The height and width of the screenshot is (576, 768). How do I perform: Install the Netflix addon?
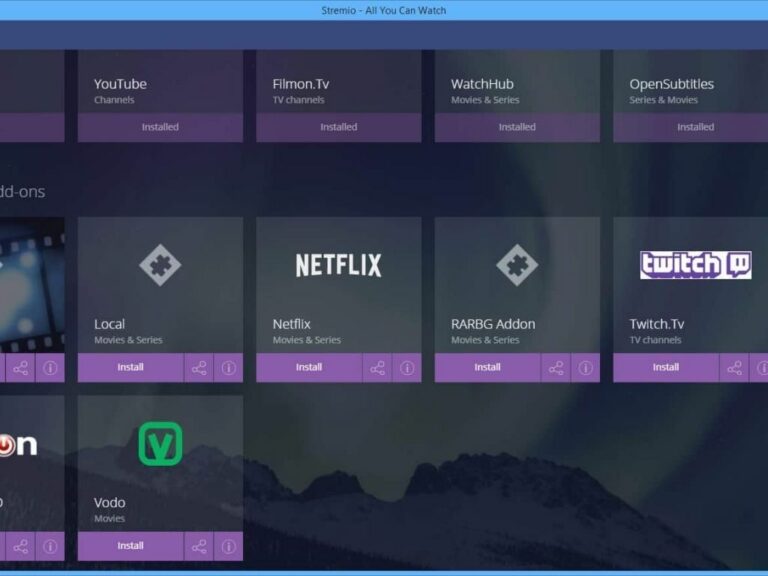[309, 367]
